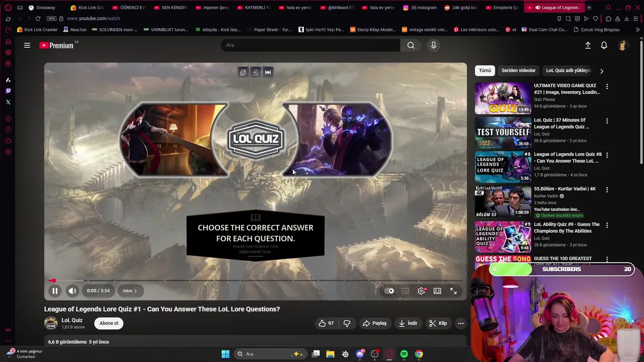Open the YouTube hamburger guide menu

click(x=27, y=45)
